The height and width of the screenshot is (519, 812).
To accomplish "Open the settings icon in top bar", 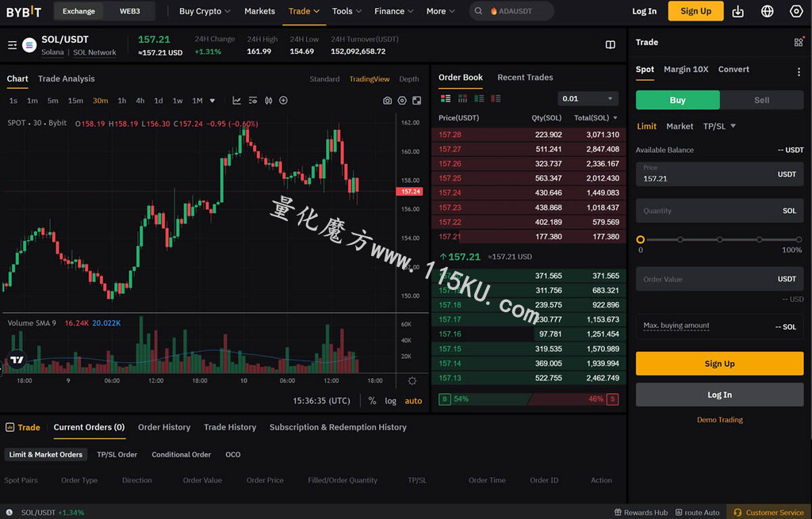I will coord(796,11).
